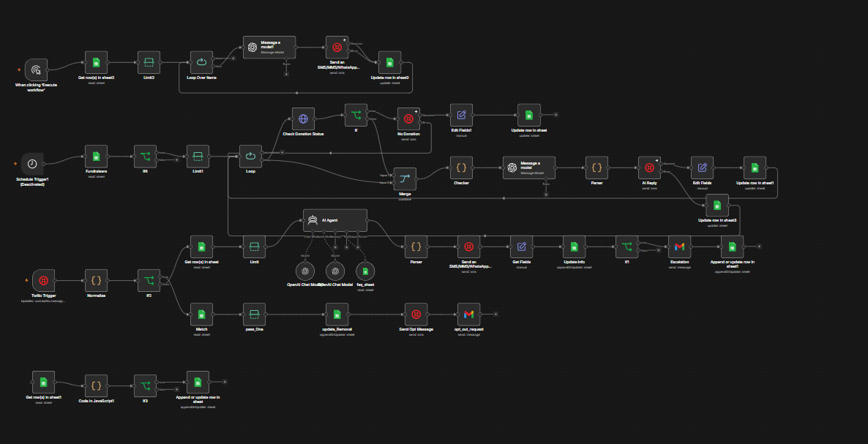This screenshot has height=444, width=868.
Task: Open the 'AI Agent' node
Action: click(335, 220)
